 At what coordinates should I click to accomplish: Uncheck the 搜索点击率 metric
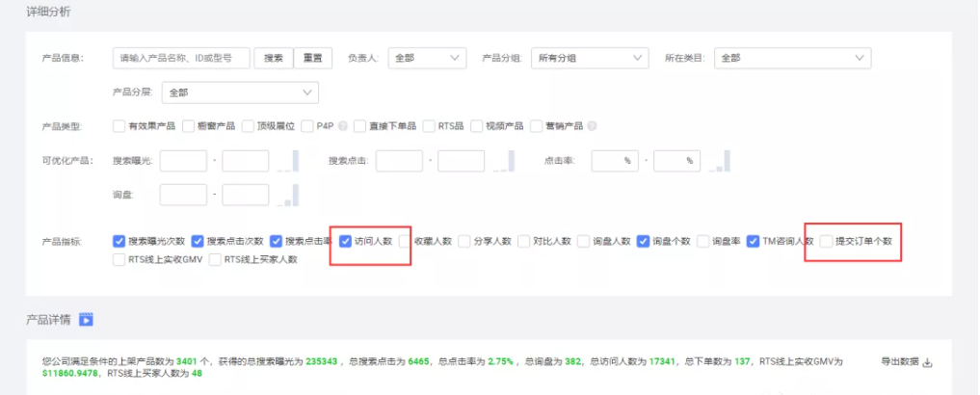click(277, 241)
